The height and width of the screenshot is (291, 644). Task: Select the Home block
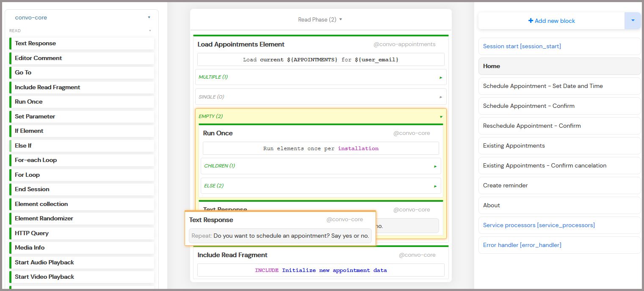coord(559,66)
